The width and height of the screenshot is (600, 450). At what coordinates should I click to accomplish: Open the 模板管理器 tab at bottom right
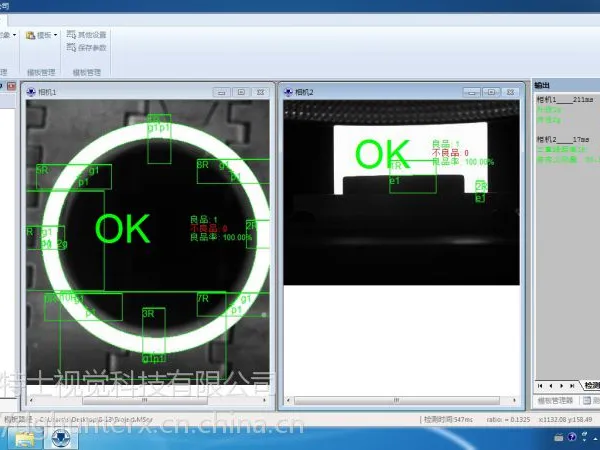pos(555,401)
